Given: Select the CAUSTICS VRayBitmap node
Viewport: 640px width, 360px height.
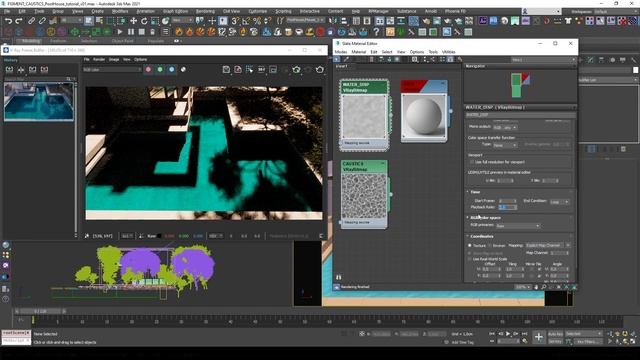Looking at the screenshot, I should [364, 194].
